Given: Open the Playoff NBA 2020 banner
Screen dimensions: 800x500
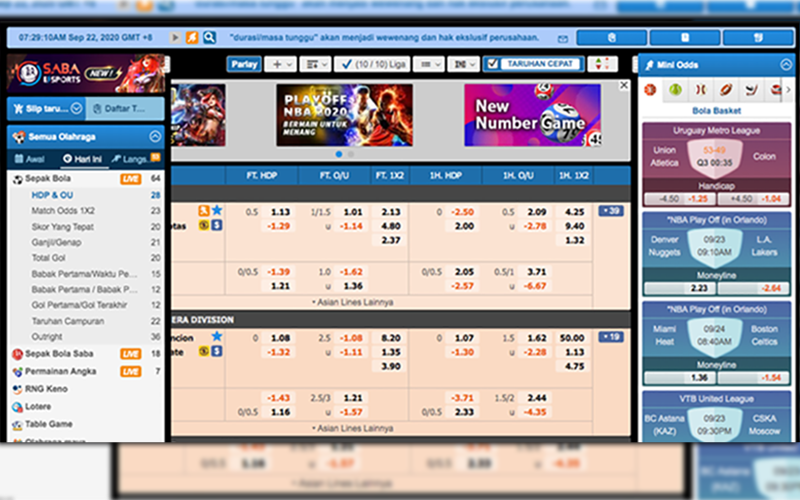Looking at the screenshot, I should [x=344, y=114].
